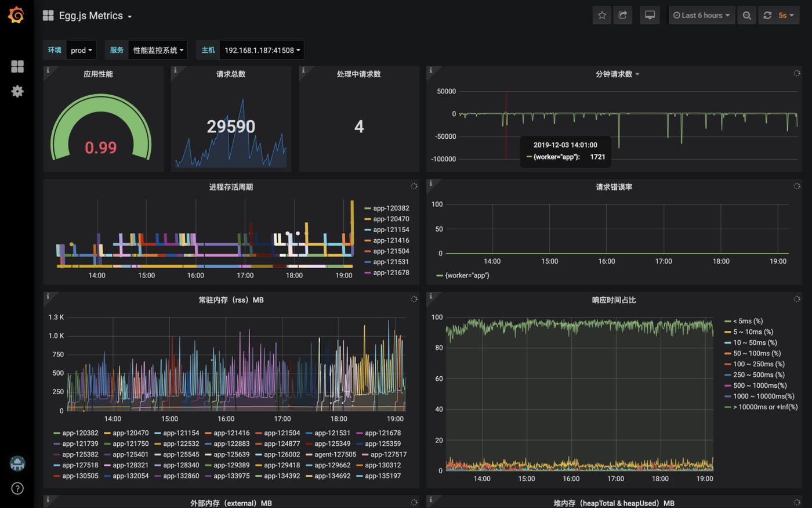Click the user avatar in sidebar

pos(17,463)
